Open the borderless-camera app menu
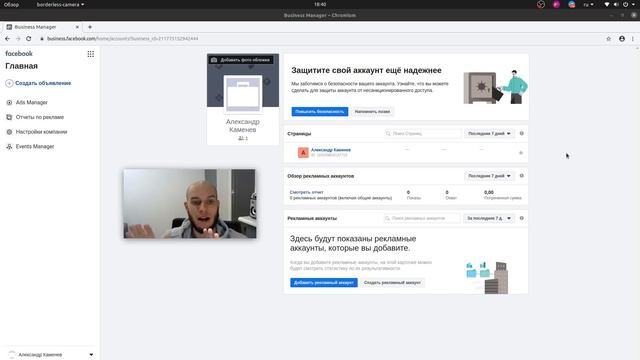The width and height of the screenshot is (640, 360). 60,4
